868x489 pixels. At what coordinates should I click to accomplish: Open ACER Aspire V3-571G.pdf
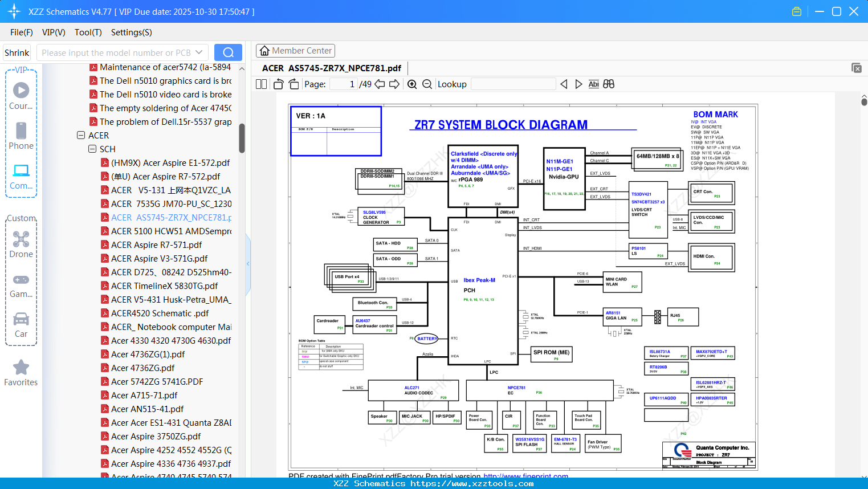pos(159,259)
